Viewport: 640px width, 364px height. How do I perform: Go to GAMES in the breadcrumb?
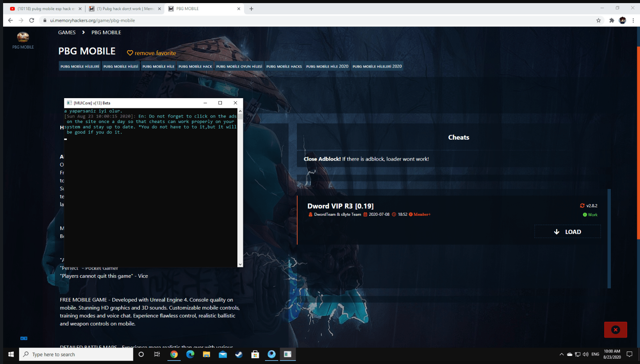click(x=67, y=33)
